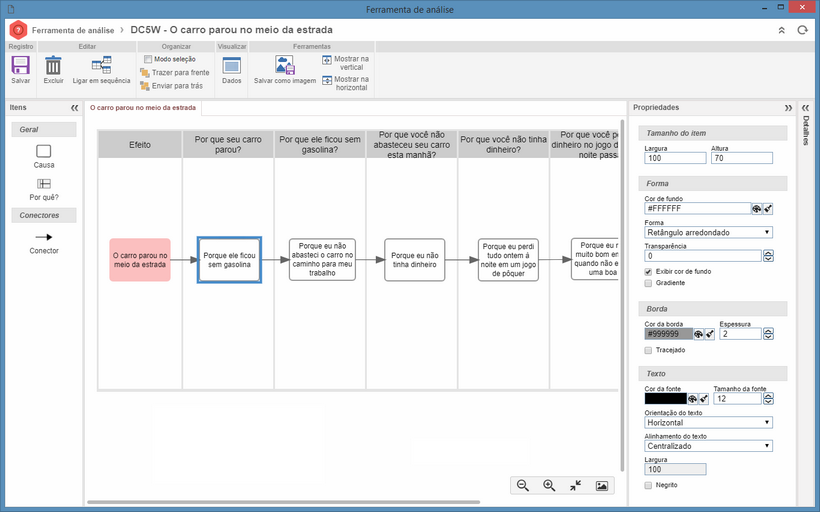Click Cor da borda paint brush icon

coord(710,334)
